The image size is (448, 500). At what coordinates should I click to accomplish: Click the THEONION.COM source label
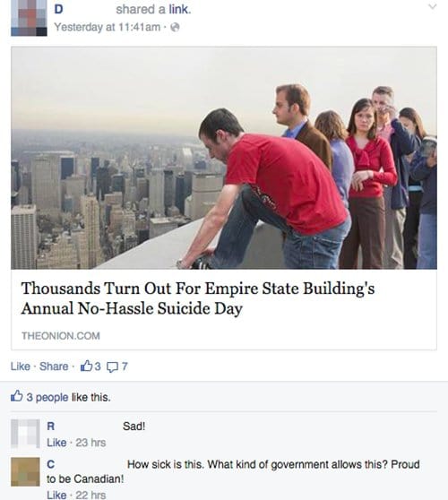pos(61,336)
